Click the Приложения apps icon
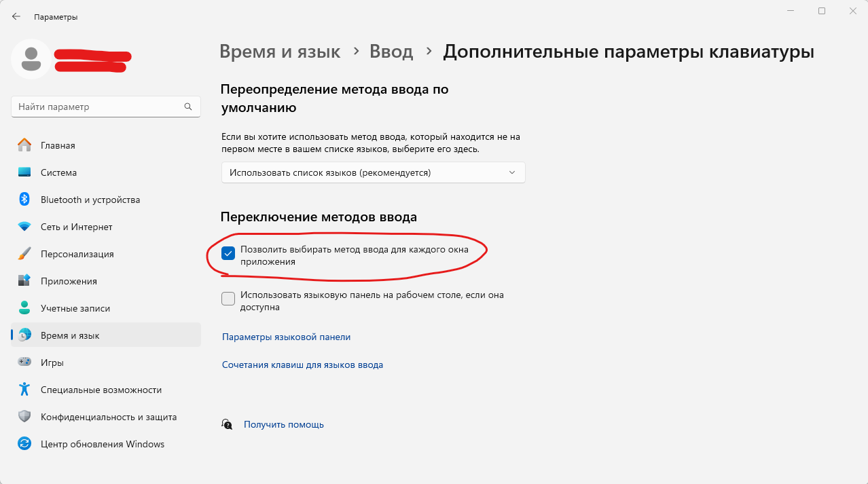This screenshot has height=484, width=868. (x=24, y=281)
